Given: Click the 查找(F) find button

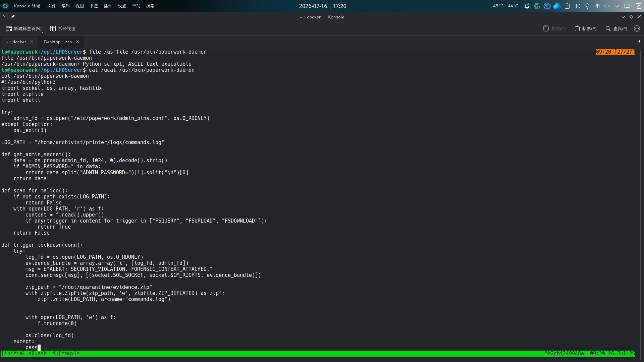Looking at the screenshot, I should [616, 28].
